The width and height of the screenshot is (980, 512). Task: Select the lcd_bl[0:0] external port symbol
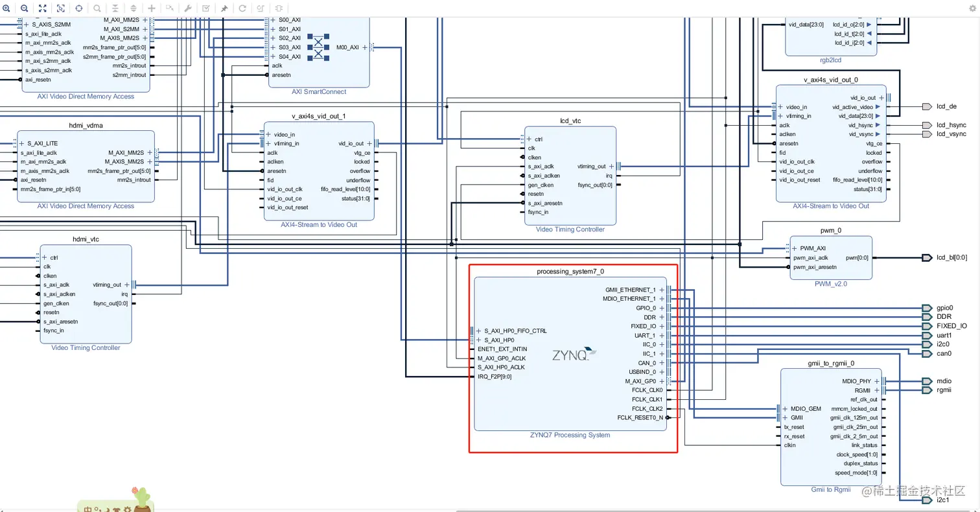click(927, 257)
